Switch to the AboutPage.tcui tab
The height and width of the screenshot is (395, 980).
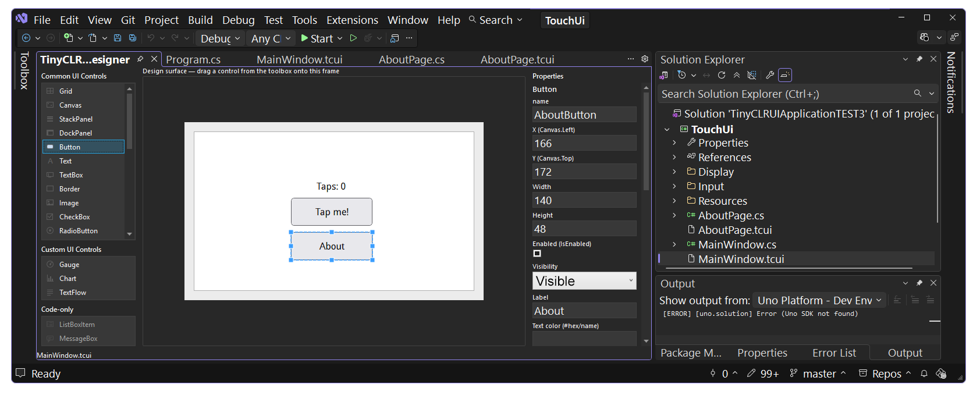point(517,59)
